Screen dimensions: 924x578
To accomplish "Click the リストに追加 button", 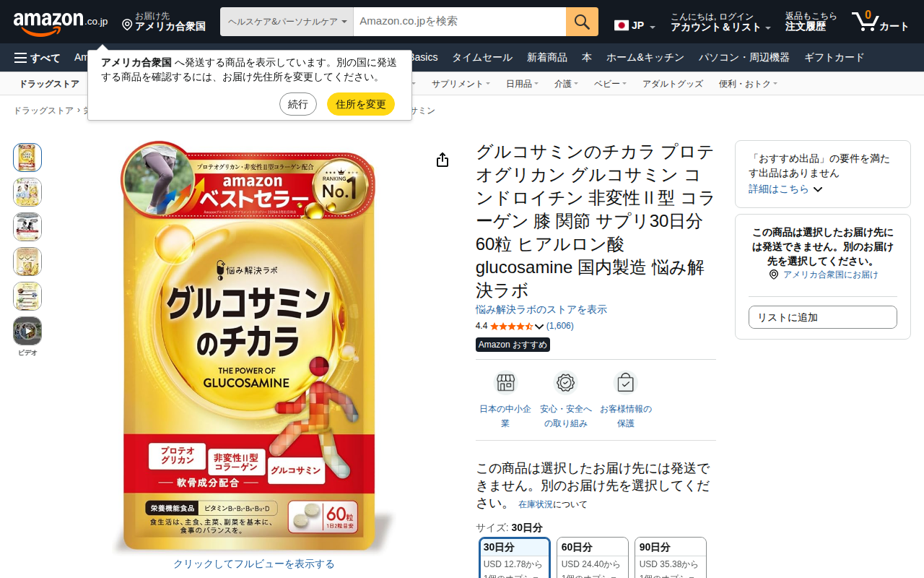I will (x=823, y=317).
